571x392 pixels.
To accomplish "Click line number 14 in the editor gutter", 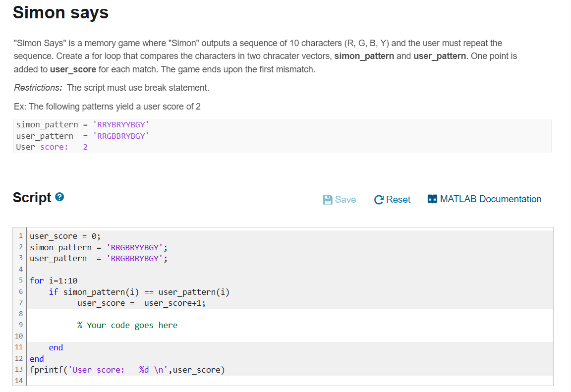I will pos(19,381).
